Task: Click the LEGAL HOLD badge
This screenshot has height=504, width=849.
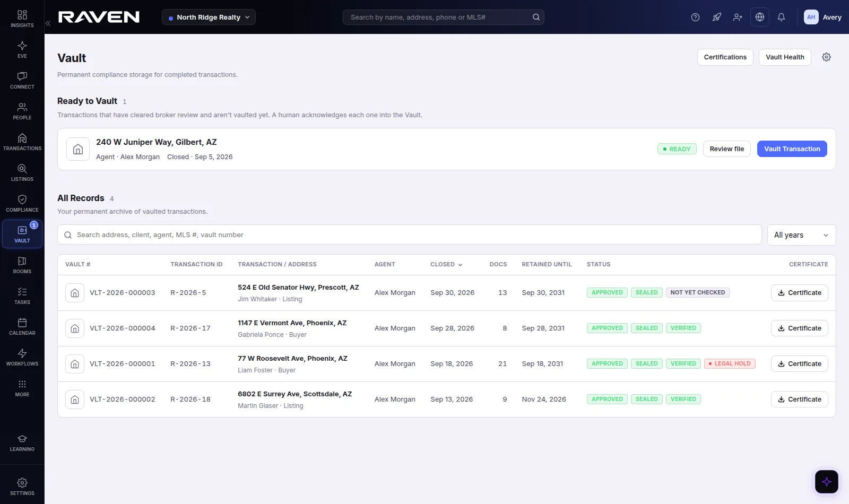Action: pos(730,364)
